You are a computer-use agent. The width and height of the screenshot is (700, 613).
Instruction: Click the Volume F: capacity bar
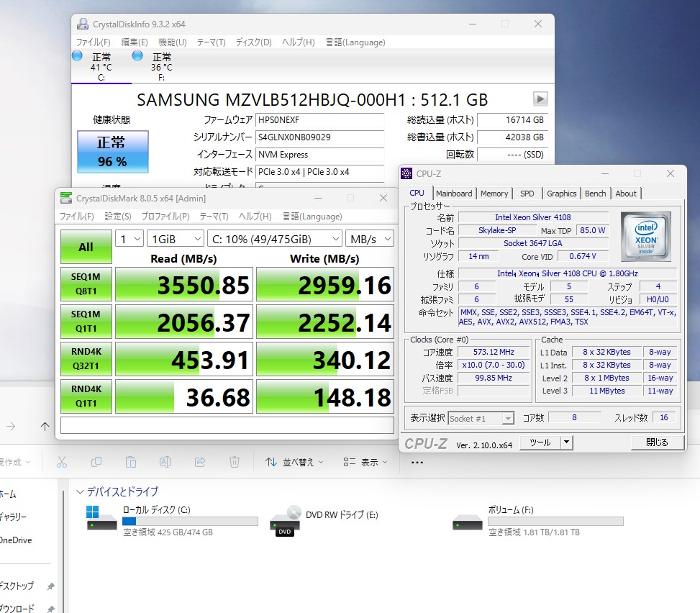coord(555,521)
